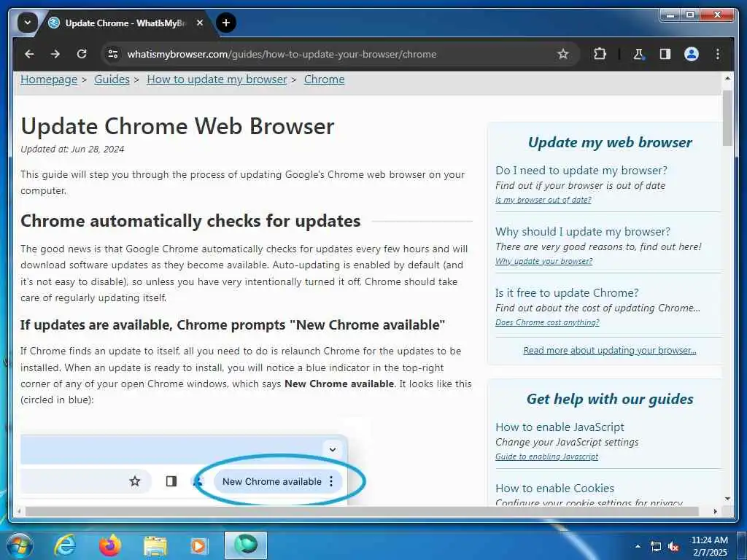Open Guide to enabling Javascript link
This screenshot has height=560, width=747.
pos(546,456)
